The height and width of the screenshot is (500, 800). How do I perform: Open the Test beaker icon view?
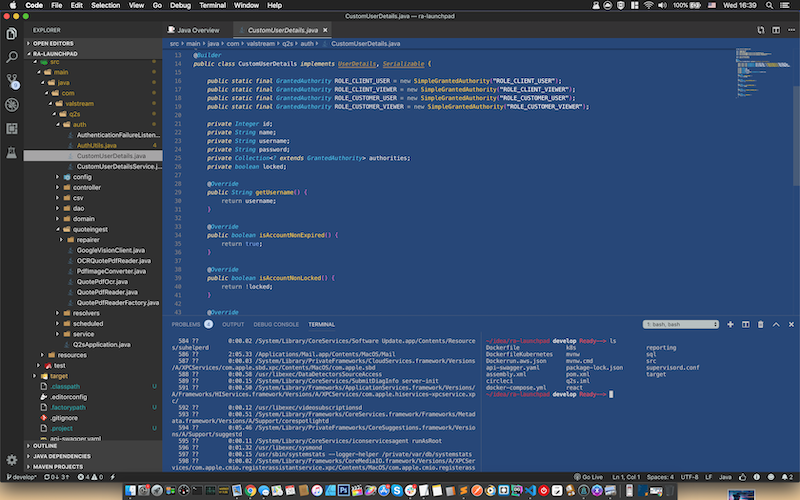[x=12, y=151]
